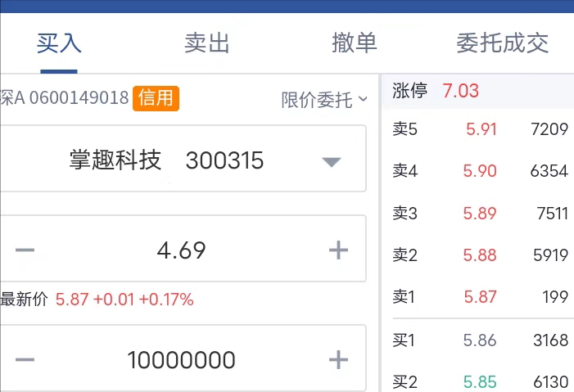Select the 卖1 quote row at 5.87
The width and height of the screenshot is (574, 392).
coord(480,296)
